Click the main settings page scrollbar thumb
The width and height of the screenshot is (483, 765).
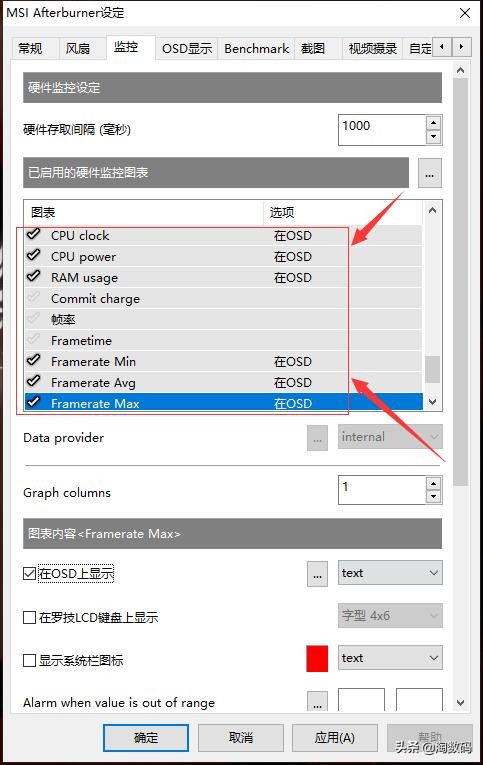coord(461,281)
